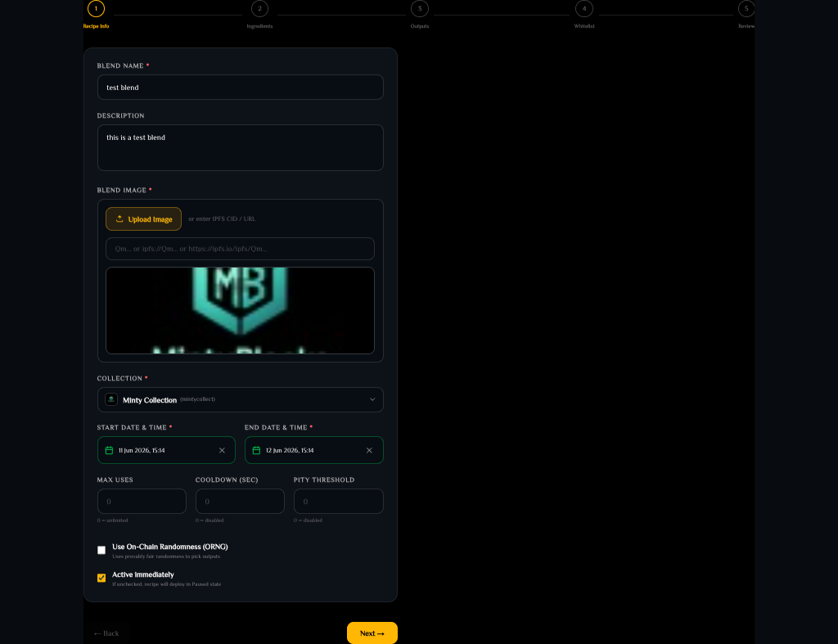Focus the Max Uses field
The width and height of the screenshot is (838, 644).
[x=142, y=502]
